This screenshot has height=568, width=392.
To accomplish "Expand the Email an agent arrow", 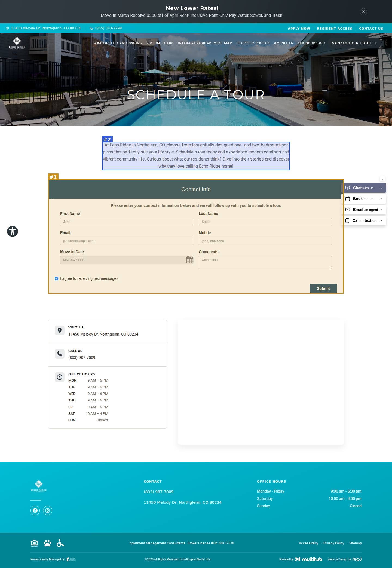I will (381, 210).
